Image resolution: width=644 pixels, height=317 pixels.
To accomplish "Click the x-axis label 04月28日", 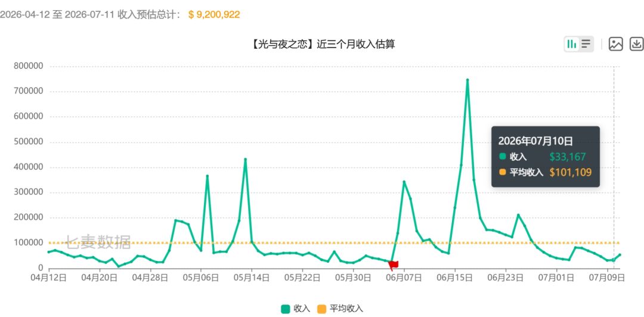I will click(150, 278).
